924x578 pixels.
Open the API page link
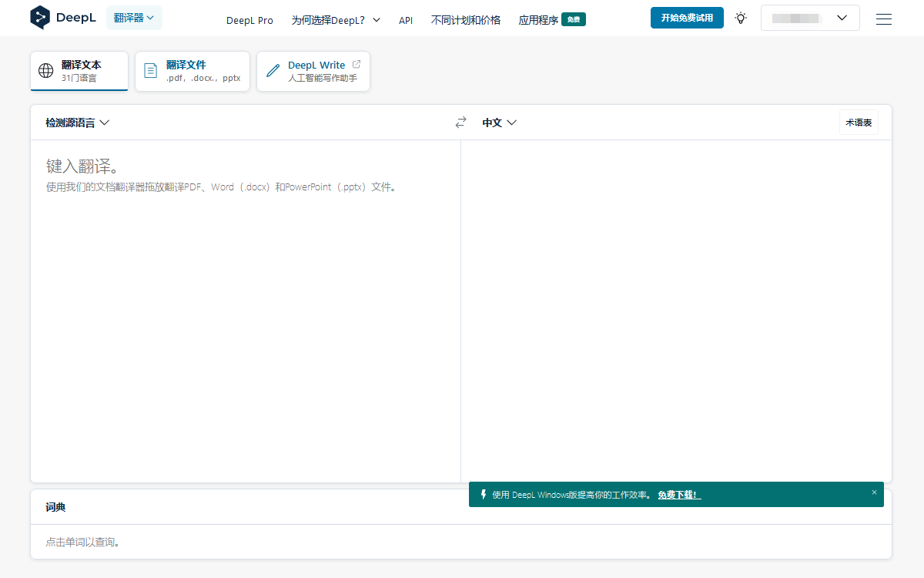(406, 20)
